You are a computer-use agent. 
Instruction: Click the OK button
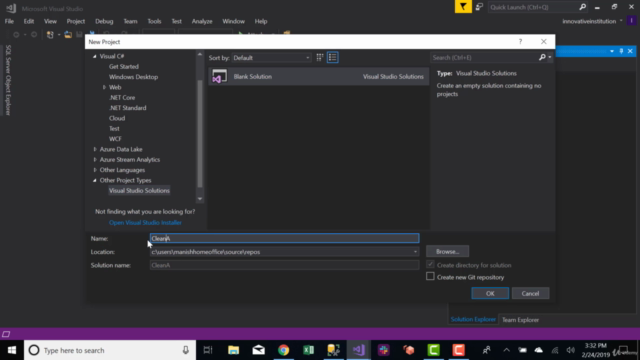pyautogui.click(x=490, y=293)
